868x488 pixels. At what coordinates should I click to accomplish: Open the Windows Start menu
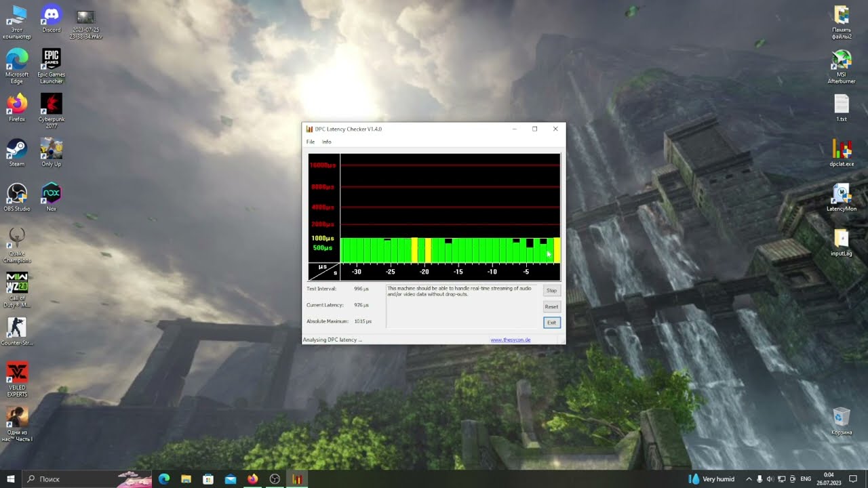11,479
